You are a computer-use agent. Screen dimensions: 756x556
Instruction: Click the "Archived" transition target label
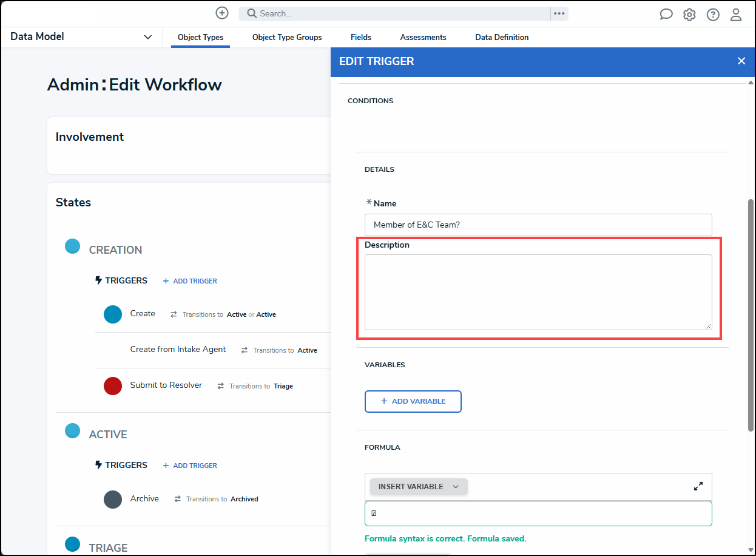coord(245,499)
